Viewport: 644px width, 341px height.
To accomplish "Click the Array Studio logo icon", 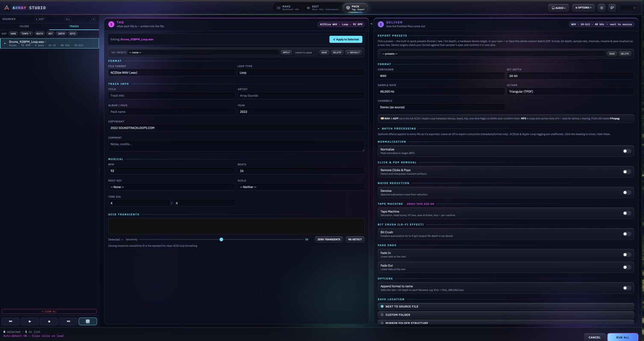I will click(x=6, y=8).
